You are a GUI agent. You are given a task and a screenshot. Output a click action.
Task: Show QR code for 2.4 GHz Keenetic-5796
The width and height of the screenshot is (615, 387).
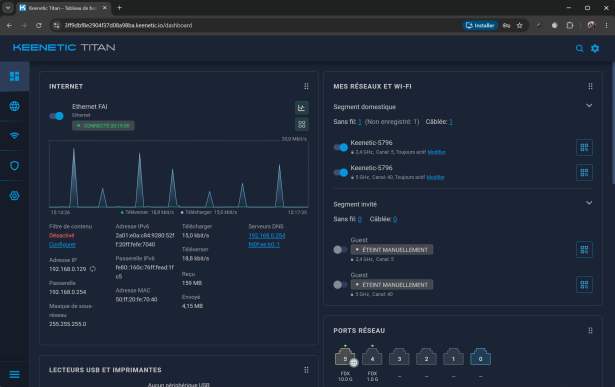(x=584, y=147)
